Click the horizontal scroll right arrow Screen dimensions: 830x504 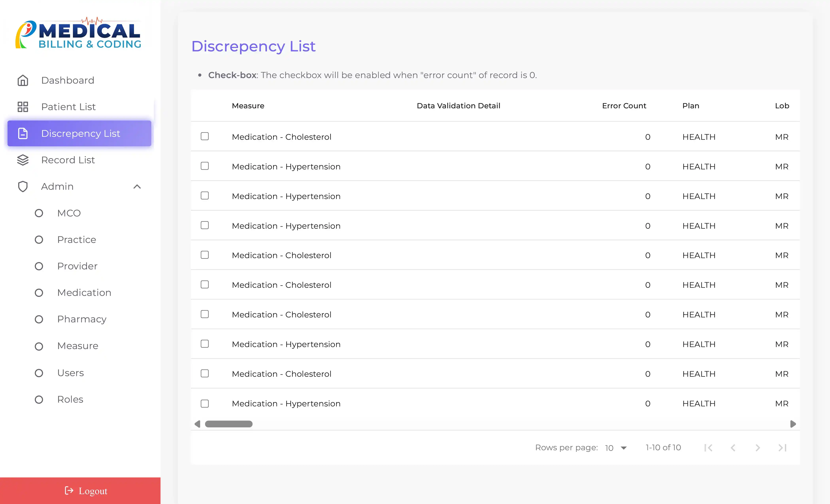(793, 424)
